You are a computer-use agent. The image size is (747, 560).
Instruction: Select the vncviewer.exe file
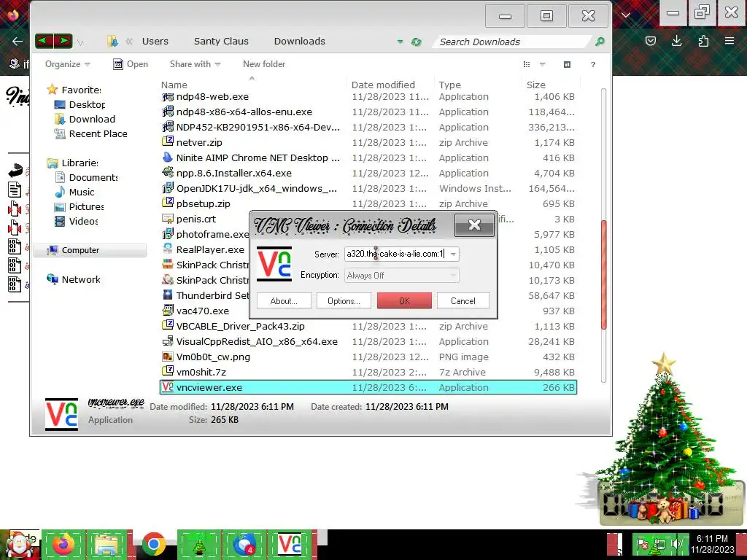[x=368, y=387]
